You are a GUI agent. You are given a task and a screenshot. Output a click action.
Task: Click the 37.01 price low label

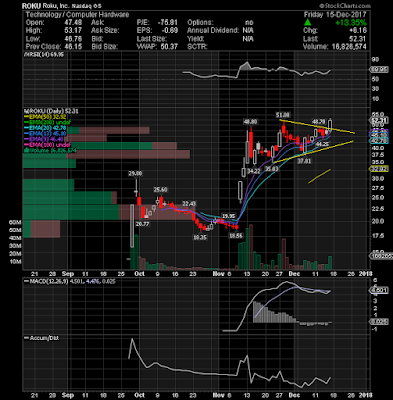point(304,161)
